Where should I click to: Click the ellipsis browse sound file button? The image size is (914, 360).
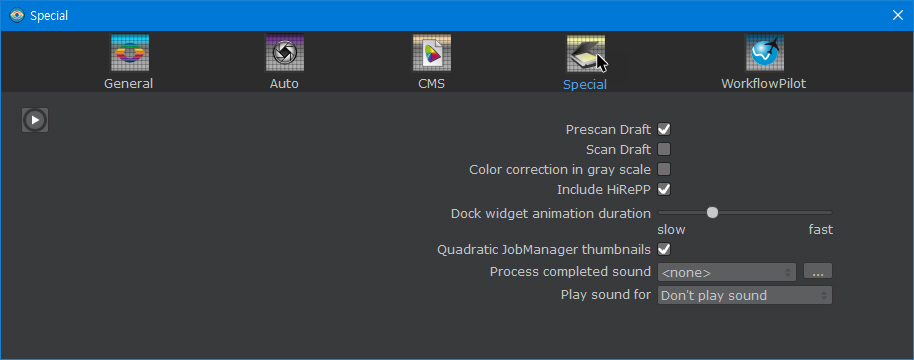pyautogui.click(x=818, y=271)
